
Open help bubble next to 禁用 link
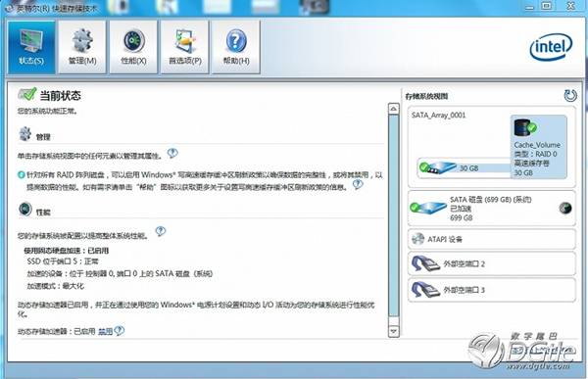coord(120,331)
